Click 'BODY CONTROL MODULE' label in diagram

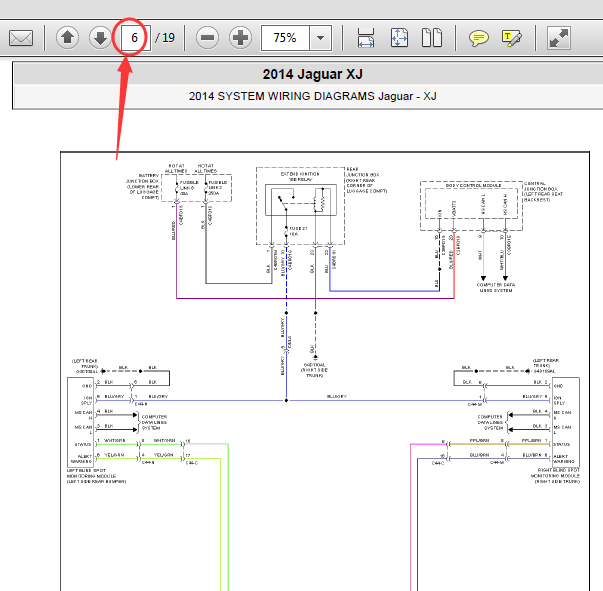473,185
